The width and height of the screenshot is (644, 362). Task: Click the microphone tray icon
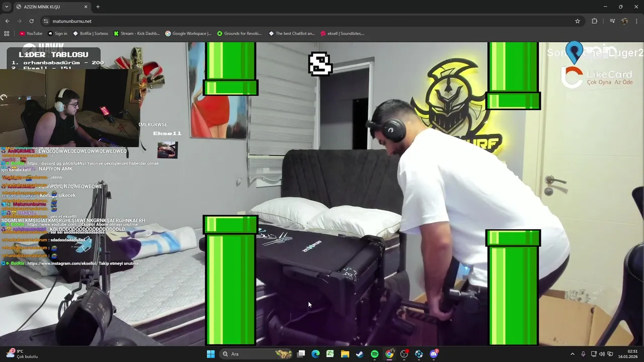tap(583, 354)
